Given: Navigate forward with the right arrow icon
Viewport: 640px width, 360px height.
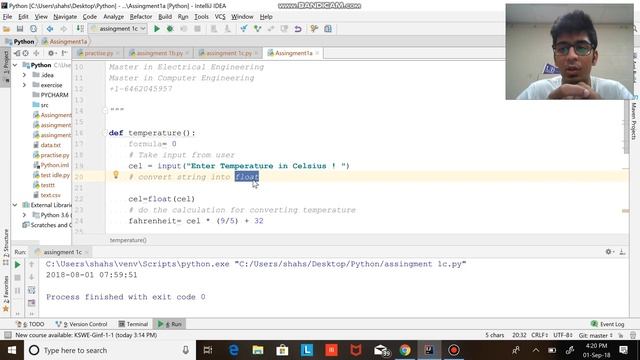Looking at the screenshot, I should (64, 29).
